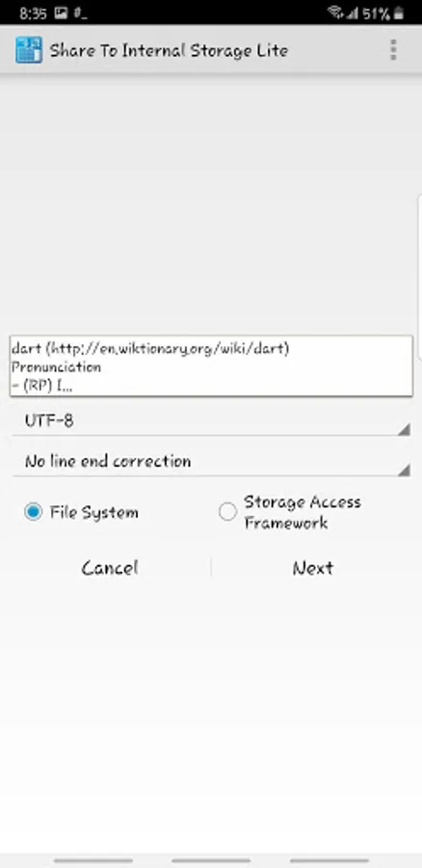Tap the Cancel button

coord(110,568)
